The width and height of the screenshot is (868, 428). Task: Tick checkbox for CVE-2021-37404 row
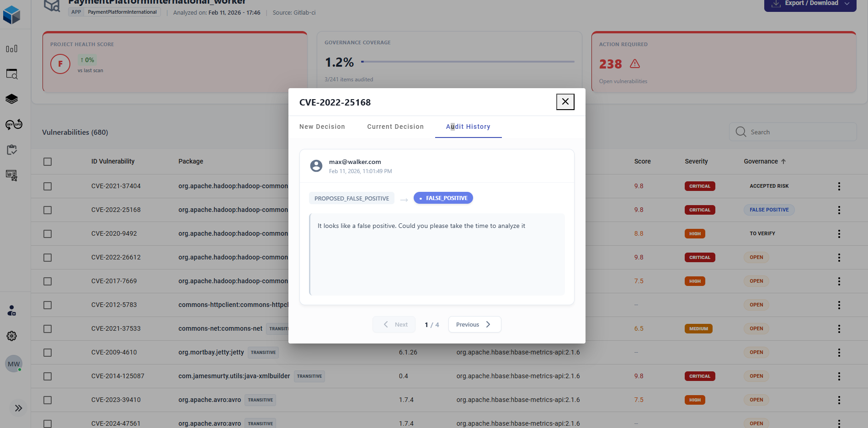point(48,186)
